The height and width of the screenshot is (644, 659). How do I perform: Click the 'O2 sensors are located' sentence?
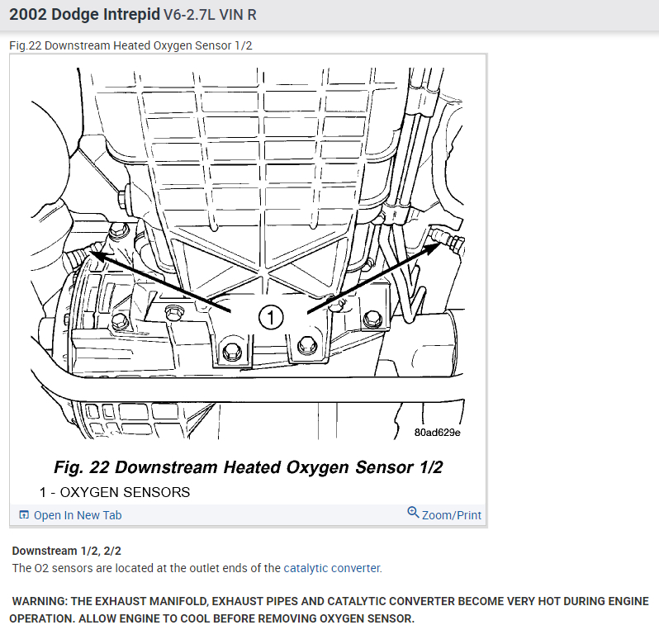tap(197, 568)
